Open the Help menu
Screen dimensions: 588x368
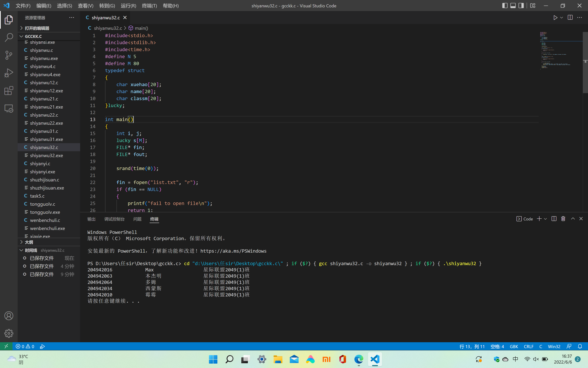[171, 6]
